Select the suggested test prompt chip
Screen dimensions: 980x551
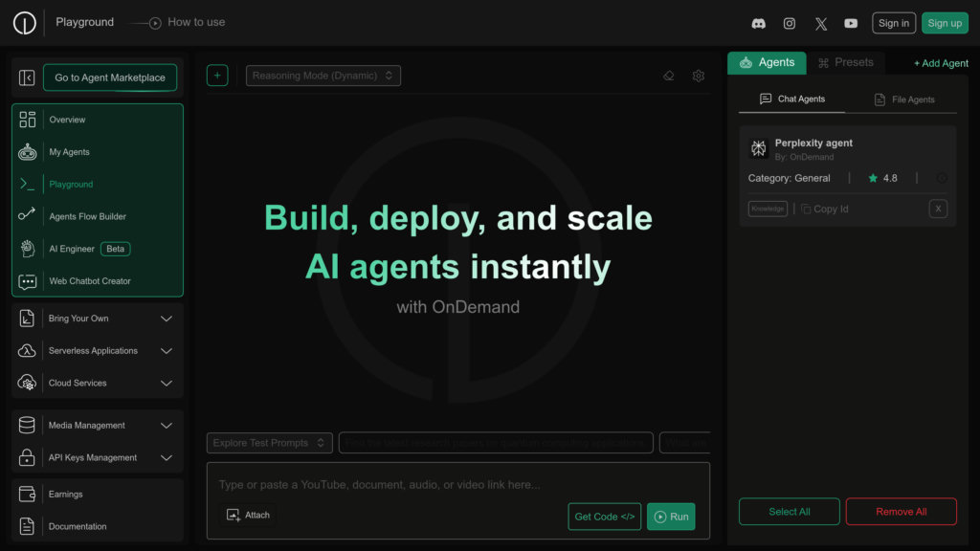(496, 443)
